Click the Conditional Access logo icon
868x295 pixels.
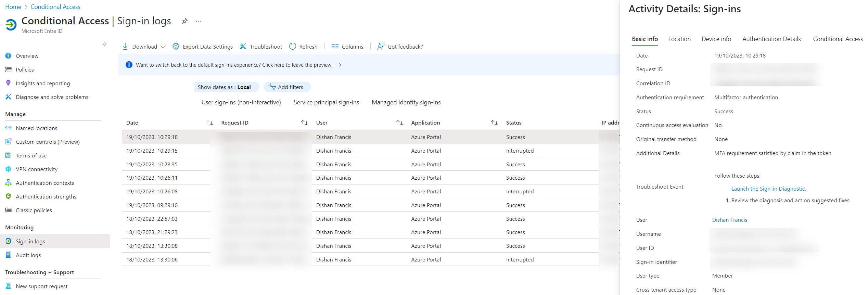pos(11,25)
